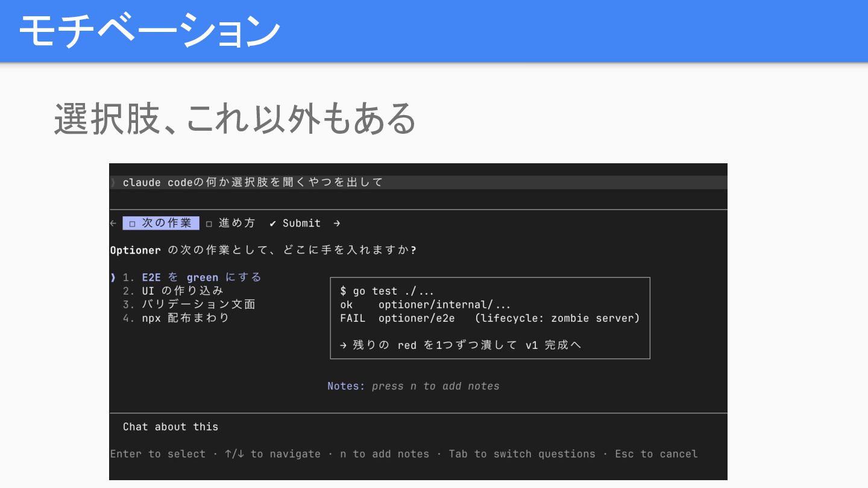Image resolution: width=868 pixels, height=488 pixels.
Task: Switch to the 進め方 question tab
Action: pos(231,223)
